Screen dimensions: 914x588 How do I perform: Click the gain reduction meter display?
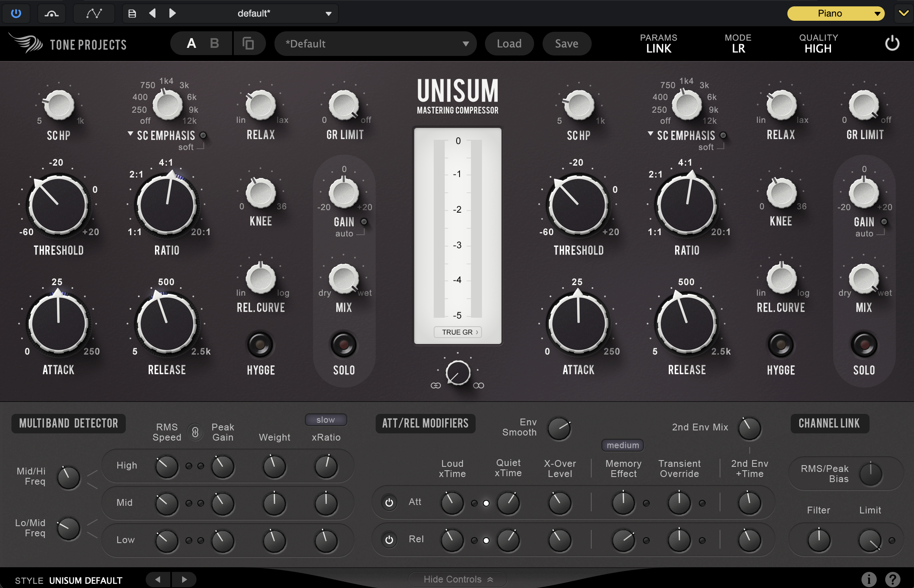click(458, 236)
